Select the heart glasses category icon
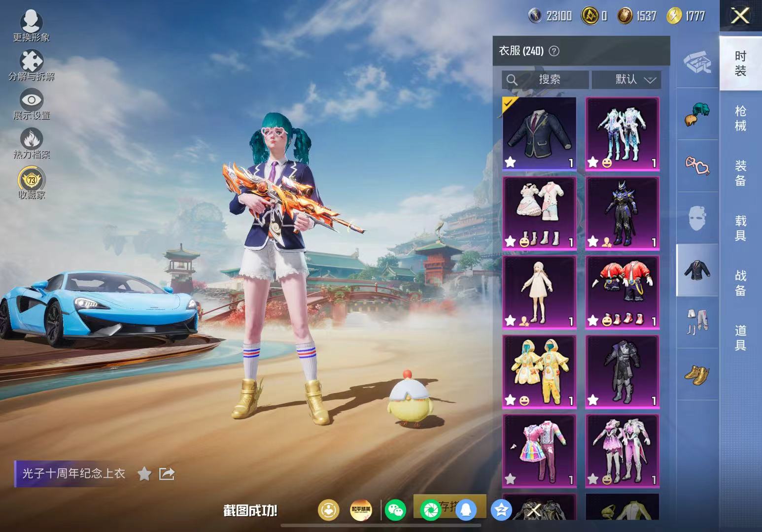Viewport: 762px width, 532px height. 697,166
